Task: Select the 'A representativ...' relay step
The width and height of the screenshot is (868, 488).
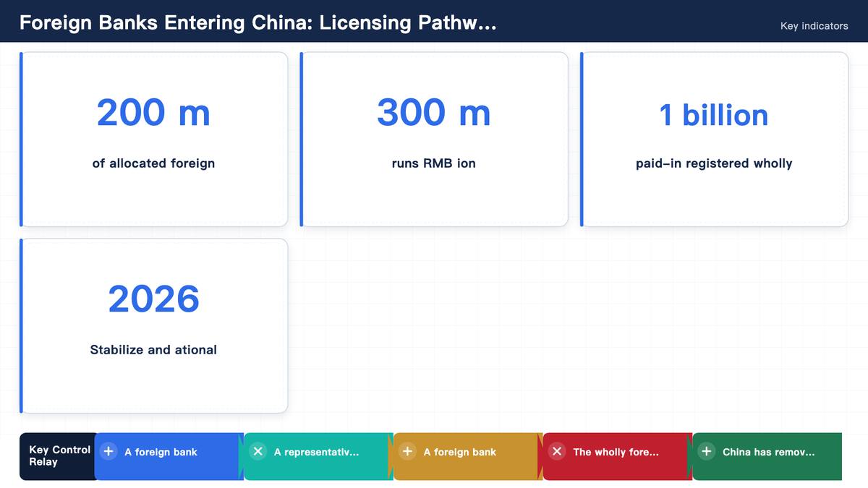Action: tap(319, 456)
